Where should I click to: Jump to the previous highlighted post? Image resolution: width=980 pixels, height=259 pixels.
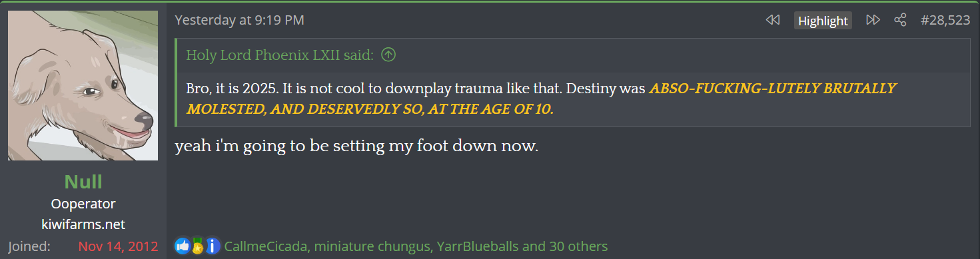click(773, 21)
